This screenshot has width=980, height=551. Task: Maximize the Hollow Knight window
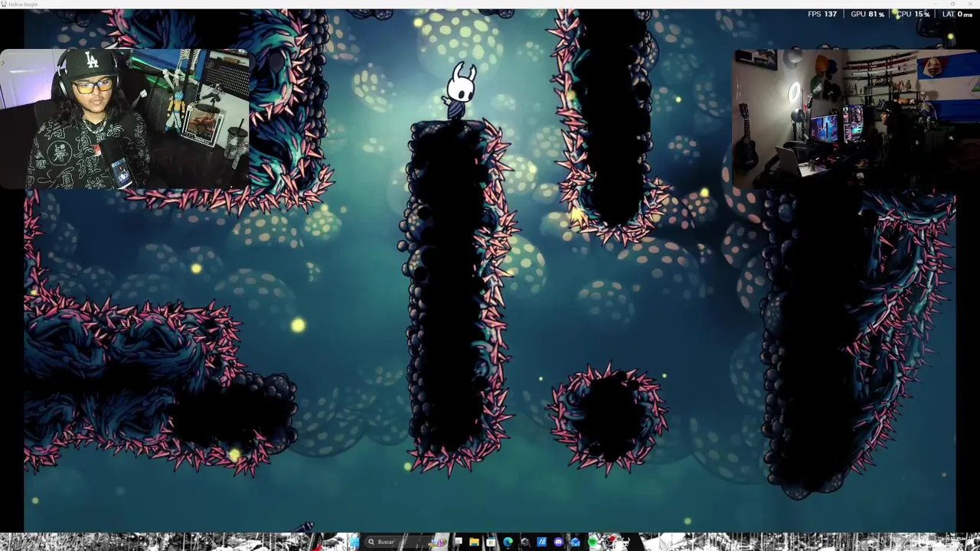point(952,4)
